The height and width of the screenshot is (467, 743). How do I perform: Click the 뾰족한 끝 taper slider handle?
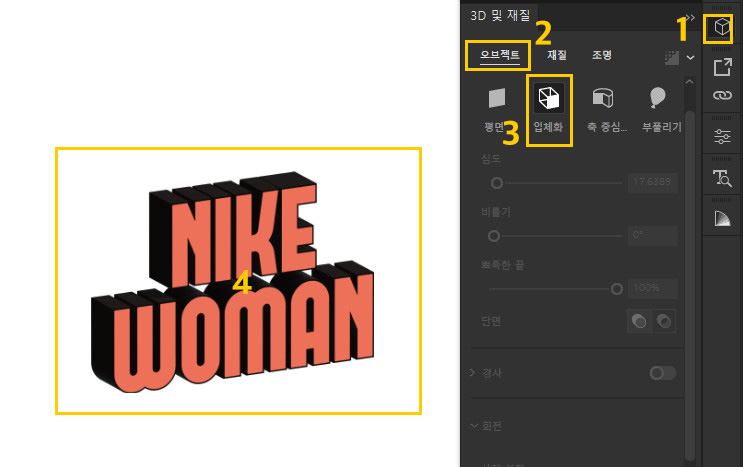click(x=616, y=289)
